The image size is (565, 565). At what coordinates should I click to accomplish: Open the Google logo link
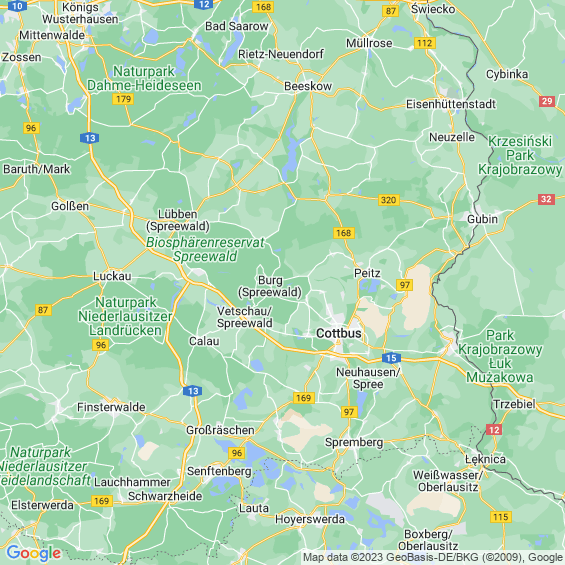[34, 553]
